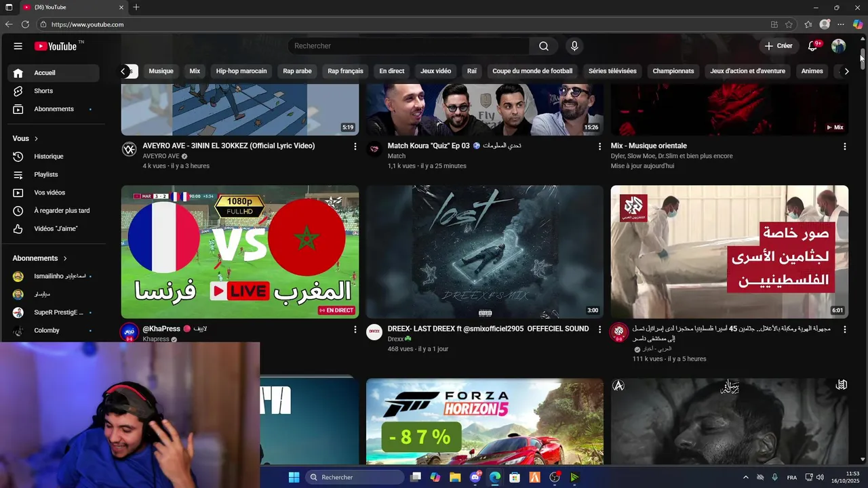Image resolution: width=868 pixels, height=488 pixels.
Task: Expand the Abonnements section header
Action: tap(40, 258)
